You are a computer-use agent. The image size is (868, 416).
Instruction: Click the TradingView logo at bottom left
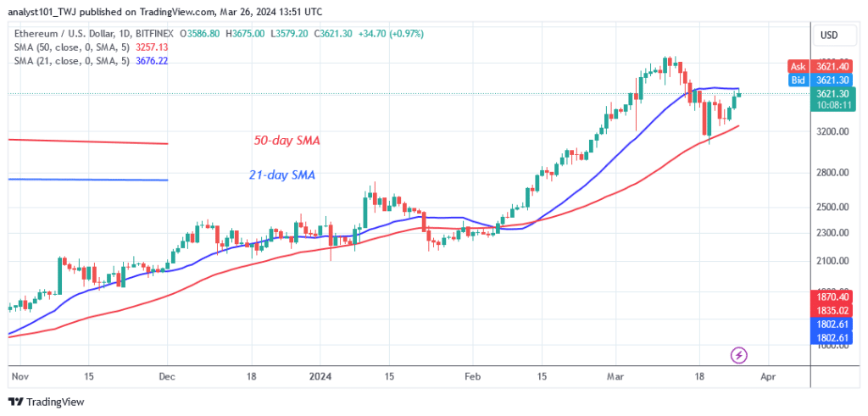click(46, 402)
